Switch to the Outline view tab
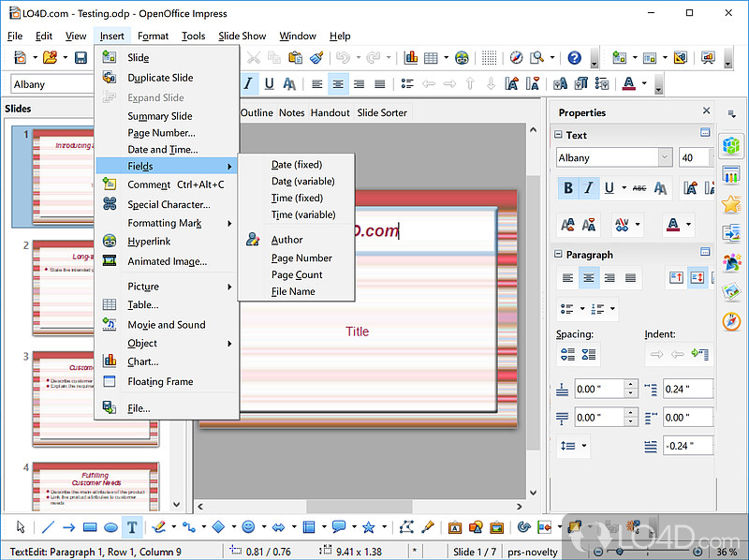This screenshot has width=749, height=560. [257, 112]
